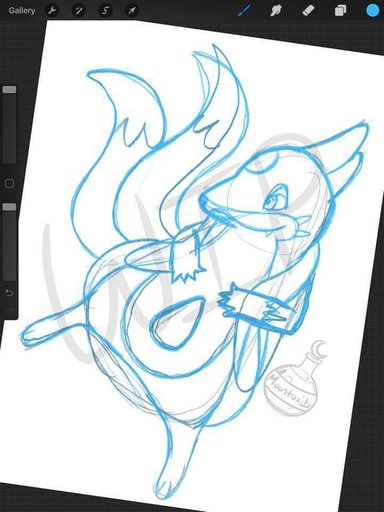Open the Adjustments magic wand menu
This screenshot has width=384, height=512.
[x=78, y=11]
